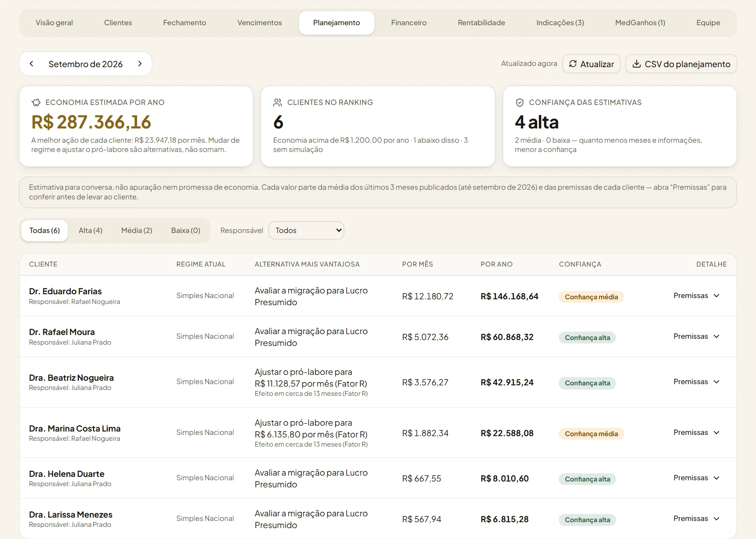Switch to Fechamento tab
756x539 pixels.
point(185,23)
